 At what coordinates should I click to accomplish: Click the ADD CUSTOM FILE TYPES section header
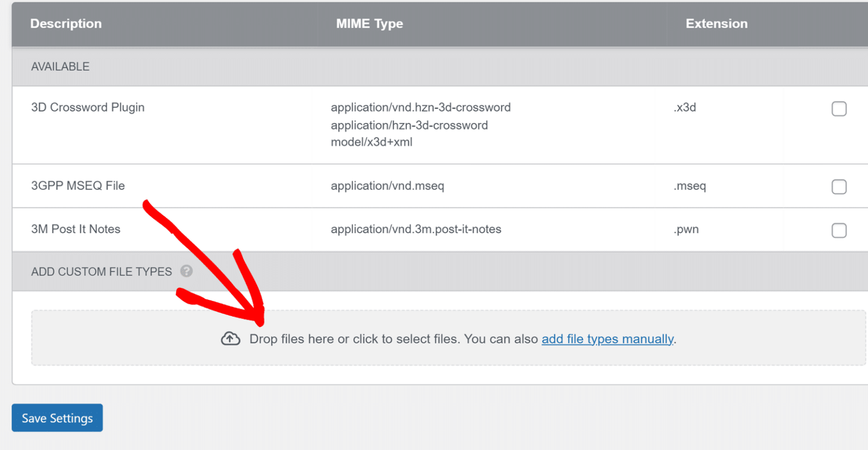[x=101, y=272]
